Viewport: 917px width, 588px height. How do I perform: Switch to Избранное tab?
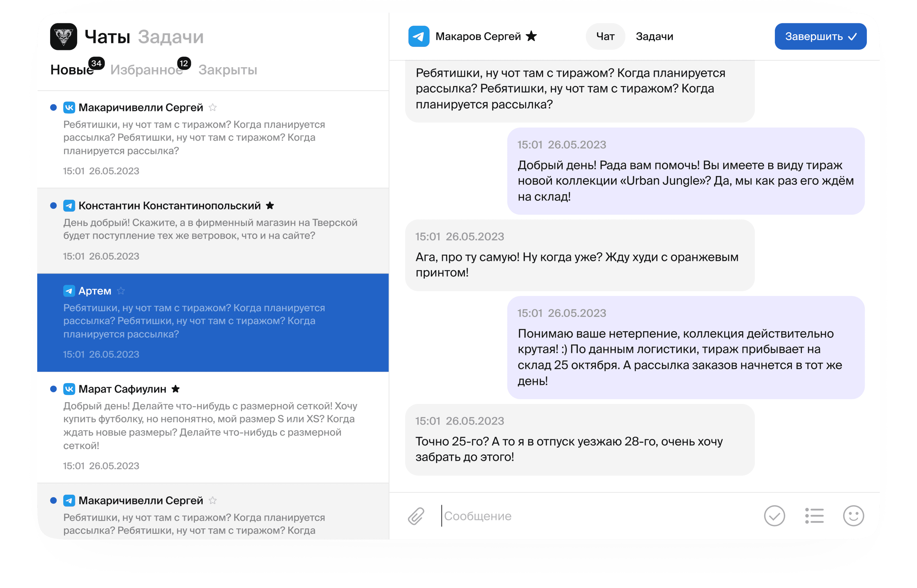(146, 70)
